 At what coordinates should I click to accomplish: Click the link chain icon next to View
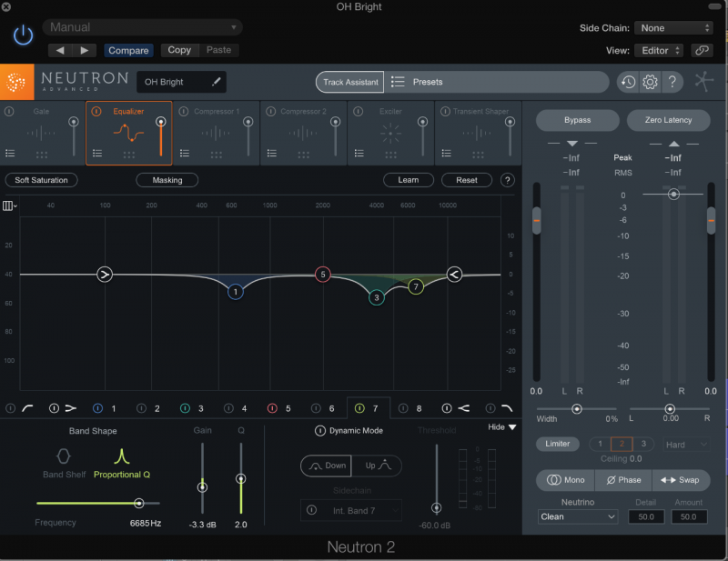[702, 50]
